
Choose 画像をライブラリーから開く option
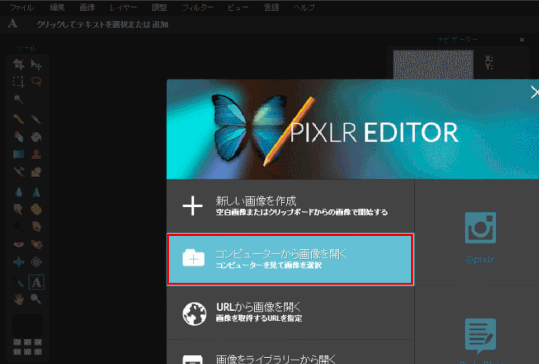pos(290,352)
